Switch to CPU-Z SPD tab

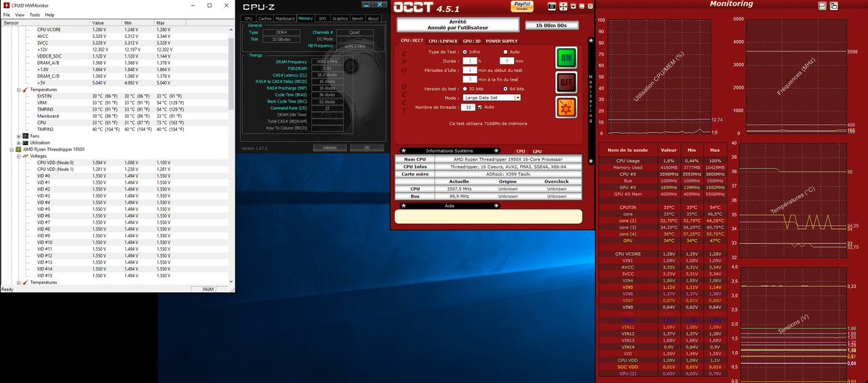point(323,18)
